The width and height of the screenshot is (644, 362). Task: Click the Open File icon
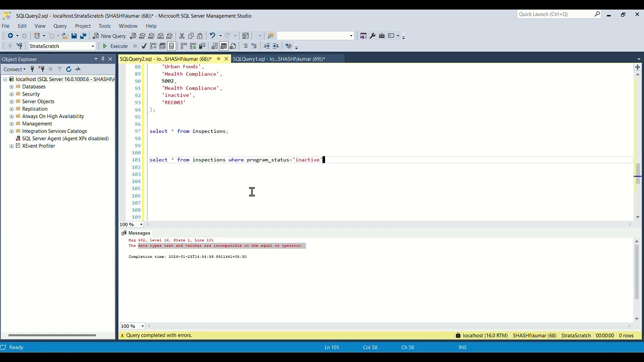pyautogui.click(x=64, y=36)
